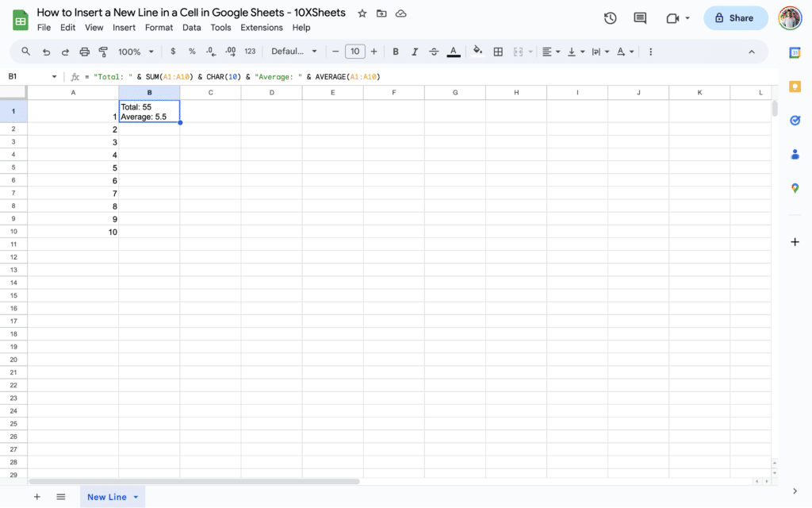
Task: Open Google Calendar from the side panel
Action: (795, 52)
